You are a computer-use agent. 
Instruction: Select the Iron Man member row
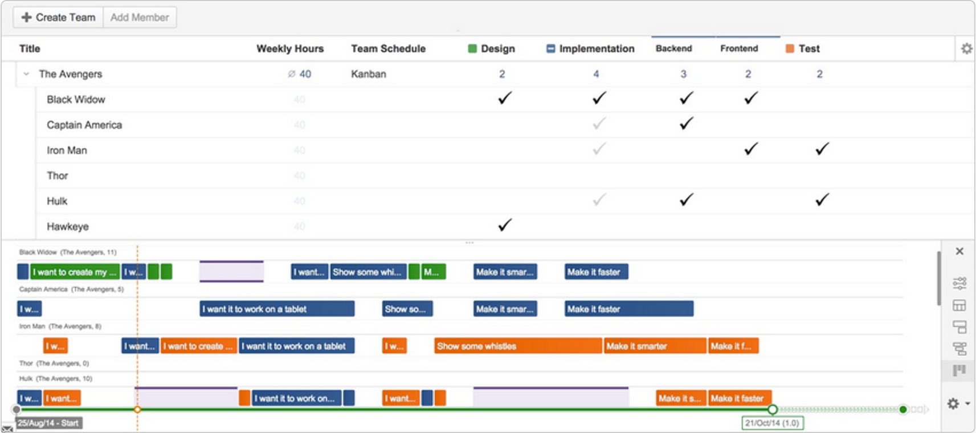505,150
